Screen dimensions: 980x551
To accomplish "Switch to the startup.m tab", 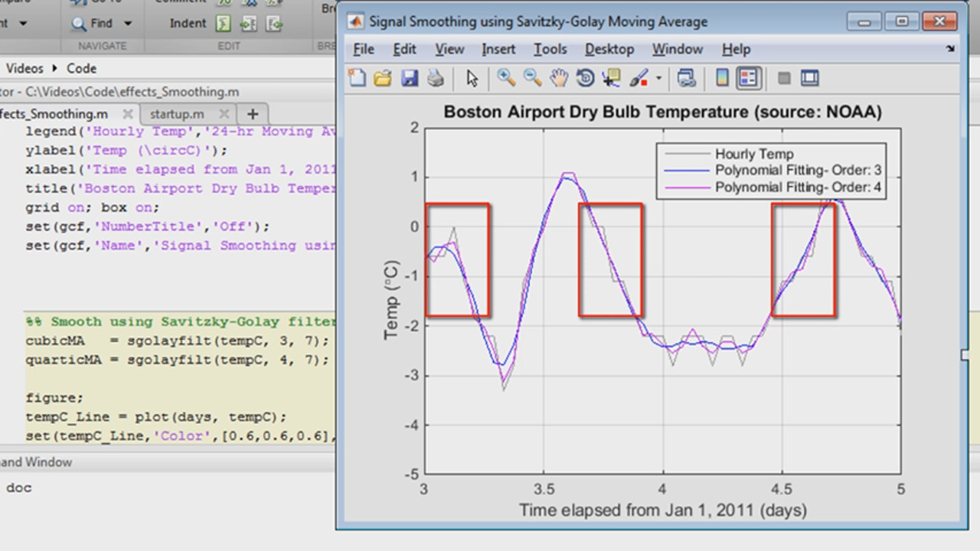I will point(177,114).
